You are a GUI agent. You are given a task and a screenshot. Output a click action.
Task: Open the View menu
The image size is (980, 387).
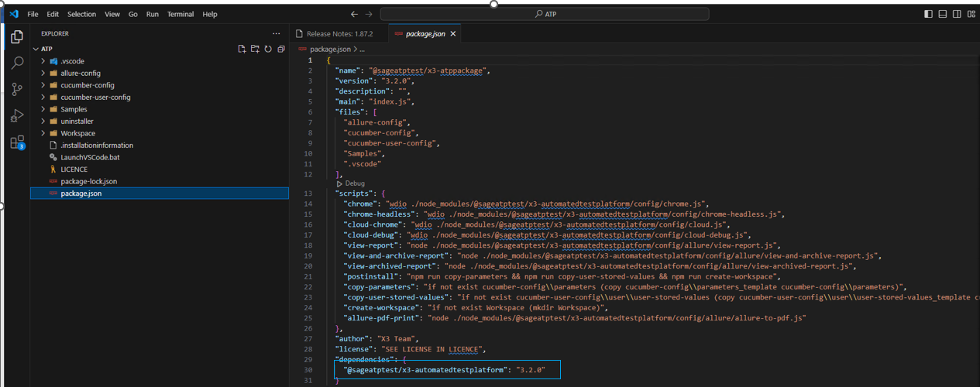pos(112,14)
